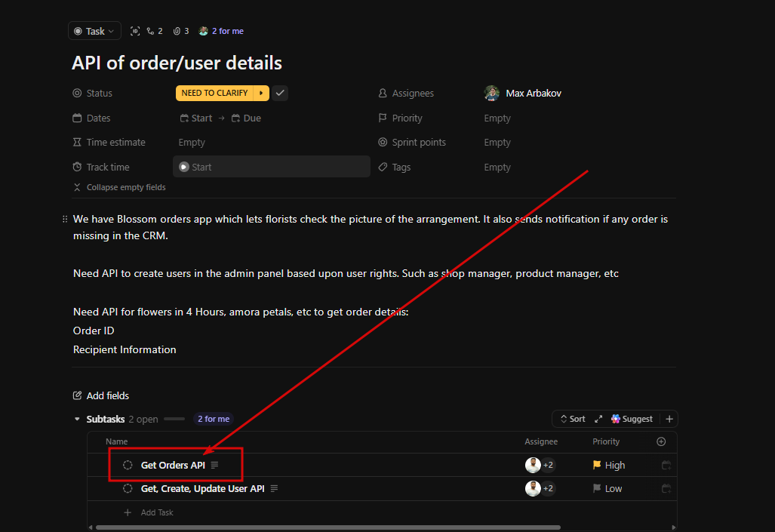This screenshot has height=532, width=775.
Task: Open Get, Create, Update User API subtask
Action: coord(203,488)
